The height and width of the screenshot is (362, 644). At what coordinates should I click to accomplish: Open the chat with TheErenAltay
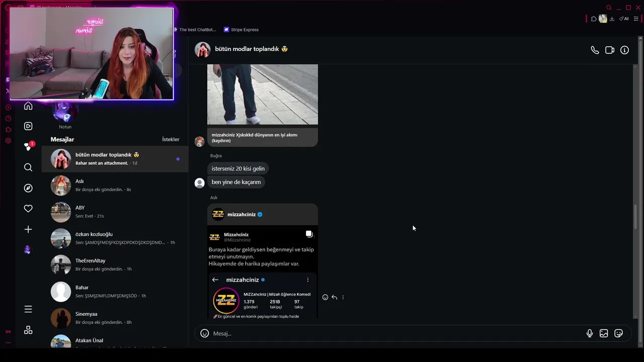pyautogui.click(x=115, y=265)
